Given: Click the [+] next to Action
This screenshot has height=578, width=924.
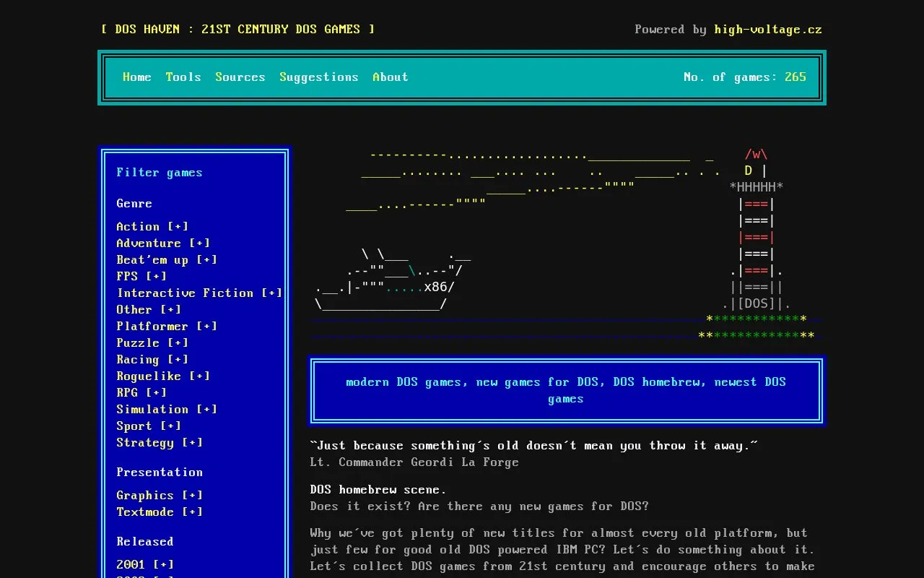Looking at the screenshot, I should click(178, 227).
